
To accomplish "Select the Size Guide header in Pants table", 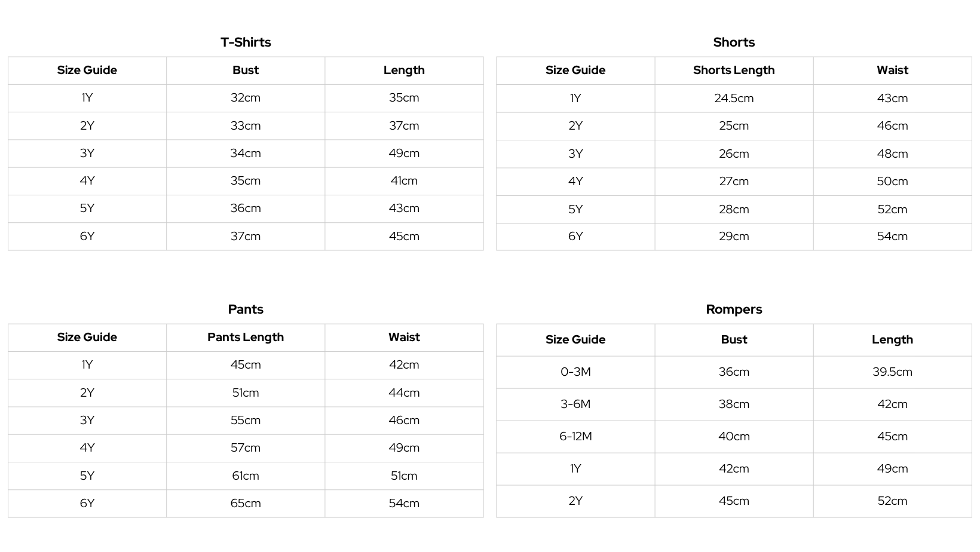I will point(87,338).
